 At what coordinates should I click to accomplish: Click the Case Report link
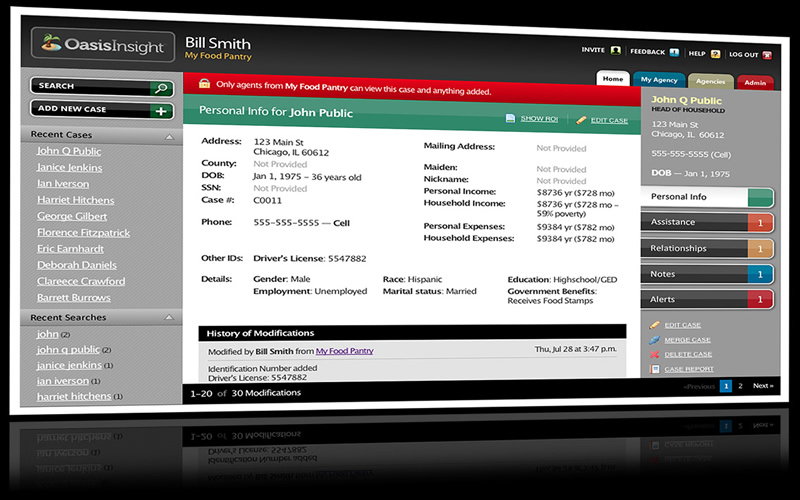[x=689, y=369]
